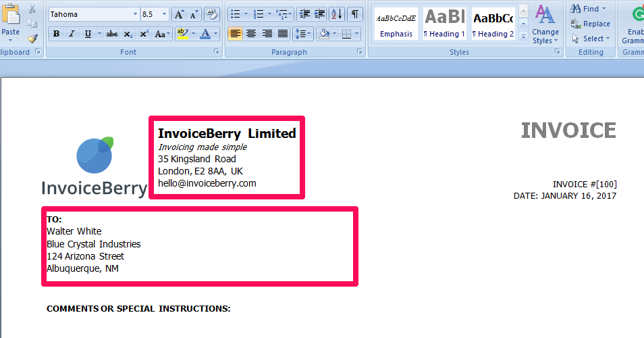Toggle Show/Hide paragraph marks

pyautogui.click(x=355, y=14)
